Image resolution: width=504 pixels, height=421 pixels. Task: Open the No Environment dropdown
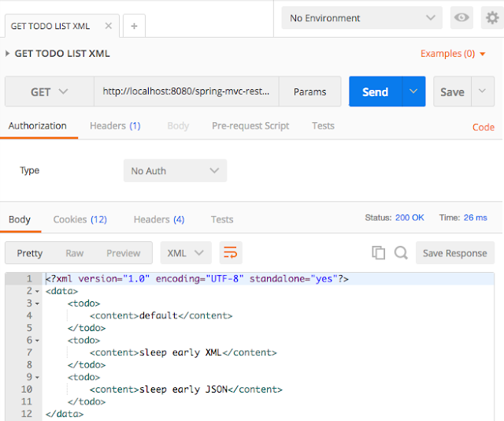pos(362,18)
